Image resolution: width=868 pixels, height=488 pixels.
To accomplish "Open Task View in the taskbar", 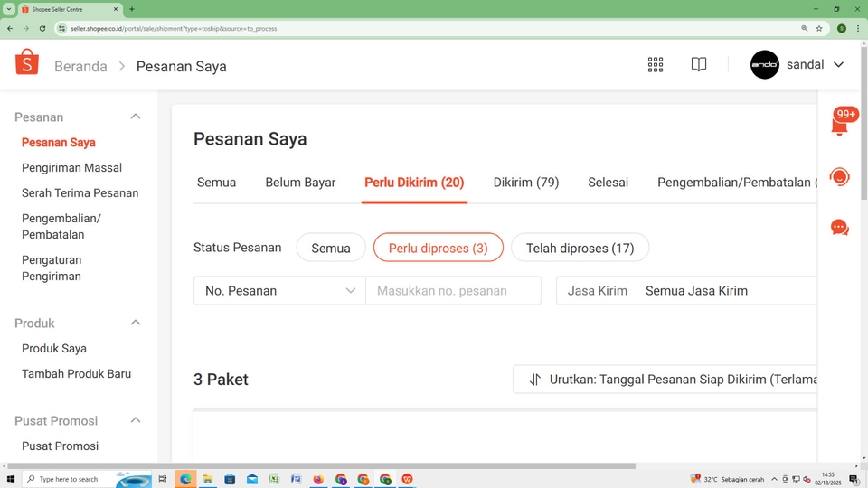I will coord(162,479).
